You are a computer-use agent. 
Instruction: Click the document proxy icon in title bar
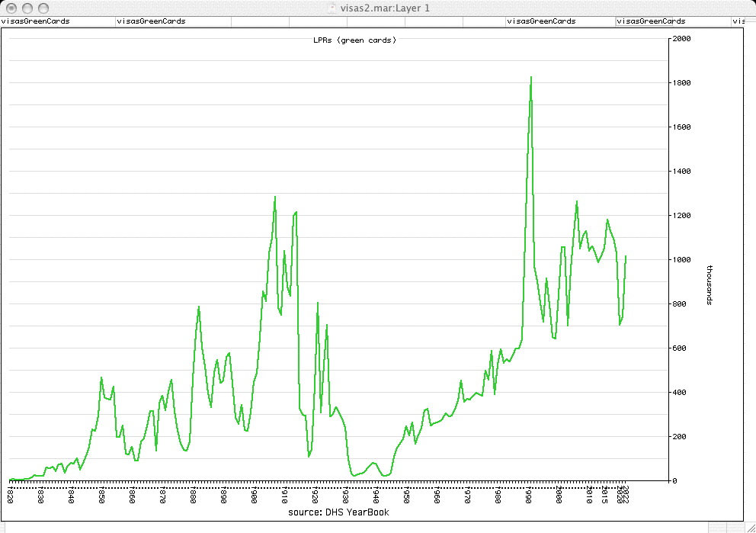pyautogui.click(x=329, y=8)
